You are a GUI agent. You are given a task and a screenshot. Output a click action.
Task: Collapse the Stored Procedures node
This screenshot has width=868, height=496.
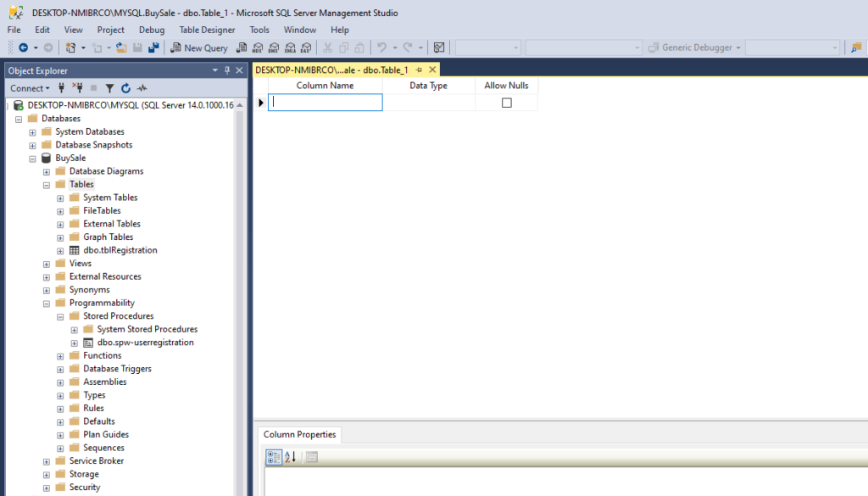[x=59, y=315]
